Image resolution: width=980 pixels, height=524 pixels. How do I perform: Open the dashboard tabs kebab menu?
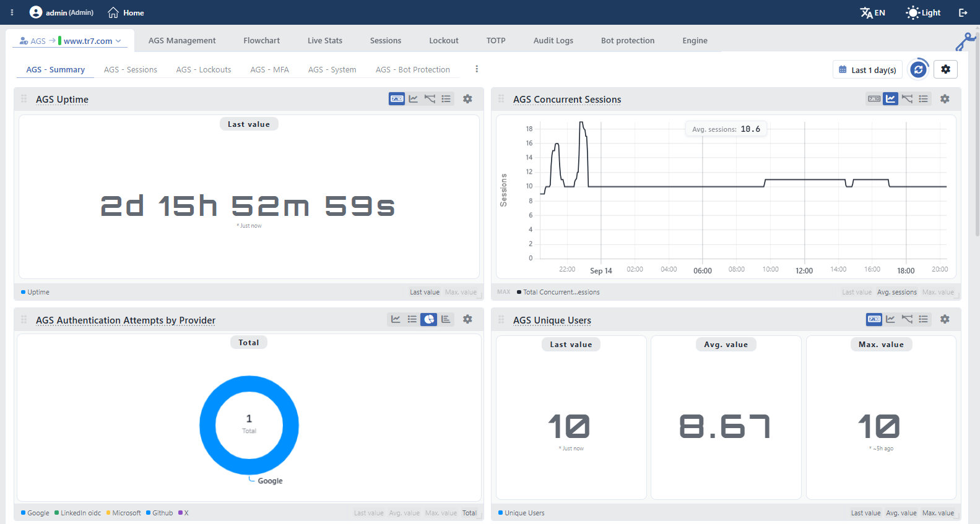coord(477,69)
